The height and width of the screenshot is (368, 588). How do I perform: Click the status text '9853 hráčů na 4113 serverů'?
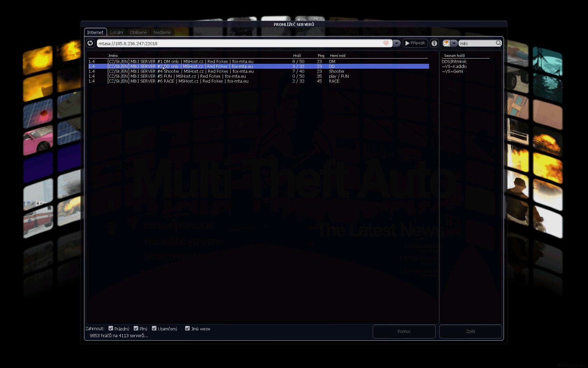(119, 335)
